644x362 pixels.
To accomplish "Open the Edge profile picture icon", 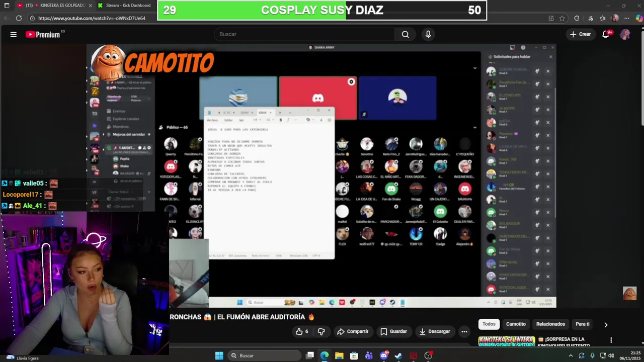I will tap(615, 18).
